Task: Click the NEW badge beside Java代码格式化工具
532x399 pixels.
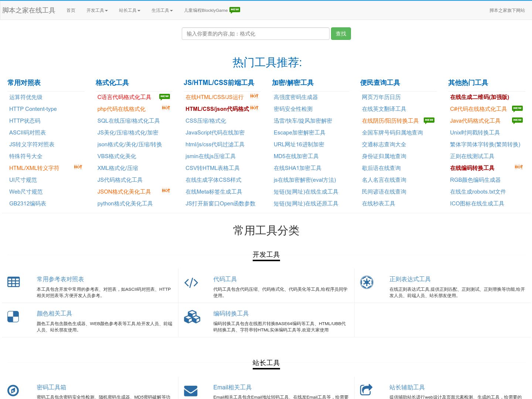Action: pyautogui.click(x=517, y=120)
